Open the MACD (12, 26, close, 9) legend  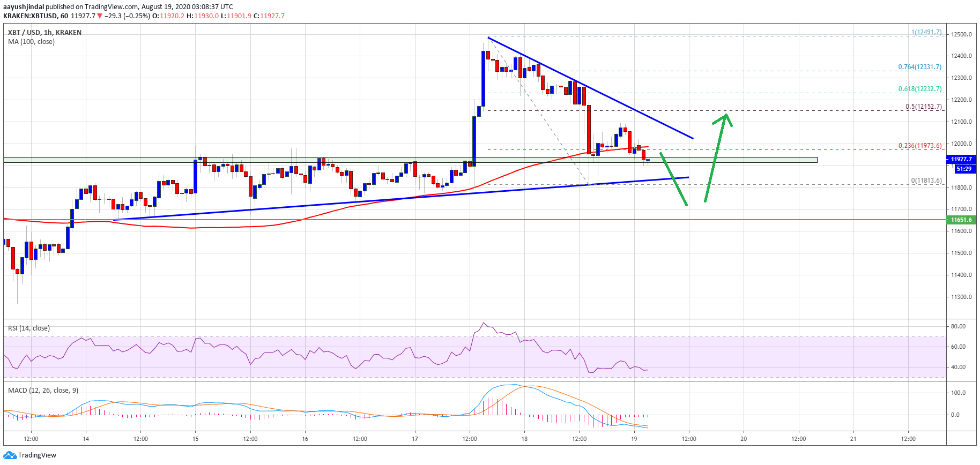43,390
